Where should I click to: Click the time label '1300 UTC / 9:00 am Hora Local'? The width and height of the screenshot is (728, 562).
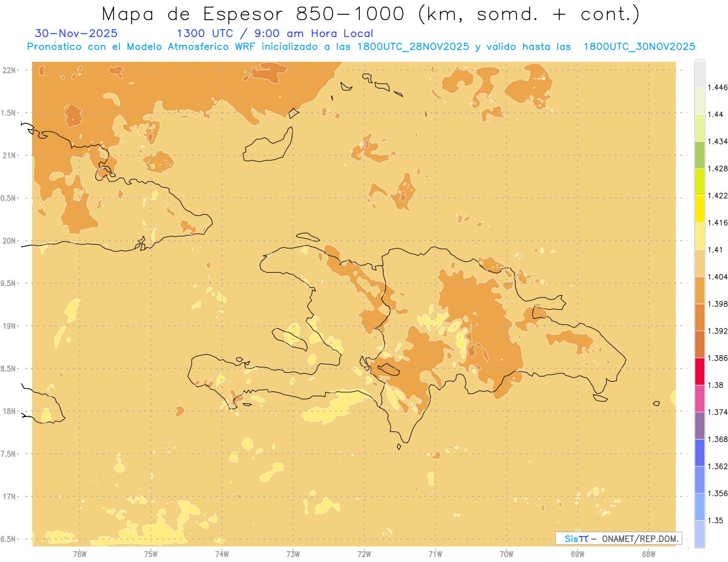point(274,33)
